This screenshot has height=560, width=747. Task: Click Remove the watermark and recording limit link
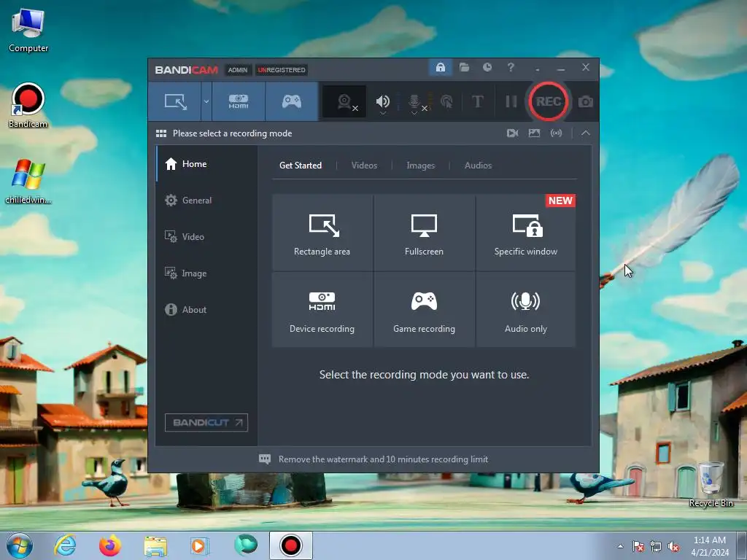tap(383, 459)
